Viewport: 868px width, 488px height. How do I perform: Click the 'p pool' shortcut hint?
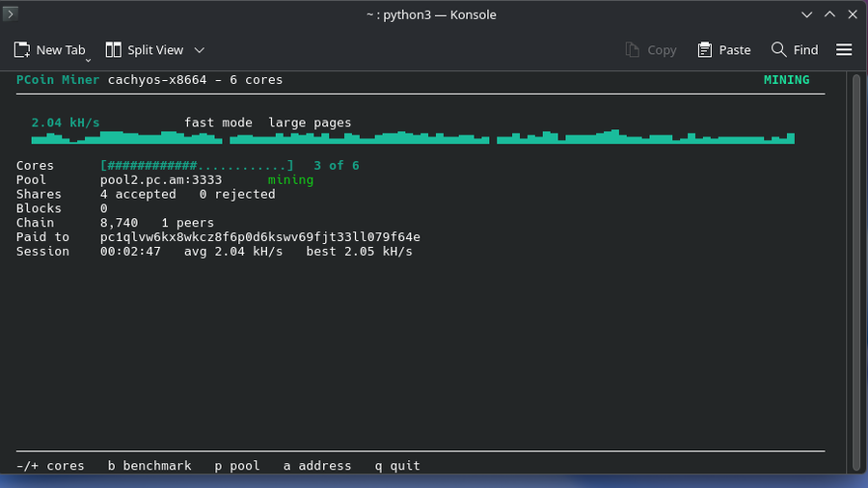point(237,466)
